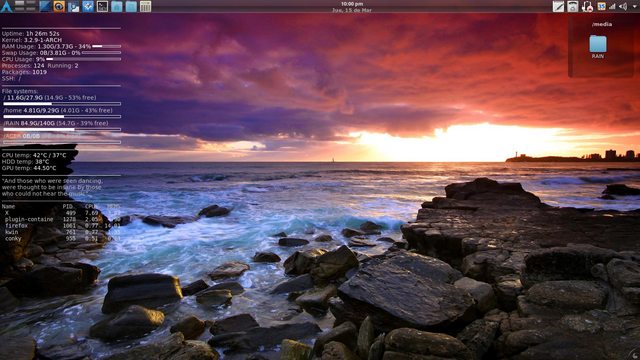Launch the calculator from the panel
The width and height of the screenshot is (640, 360).
[145, 6]
